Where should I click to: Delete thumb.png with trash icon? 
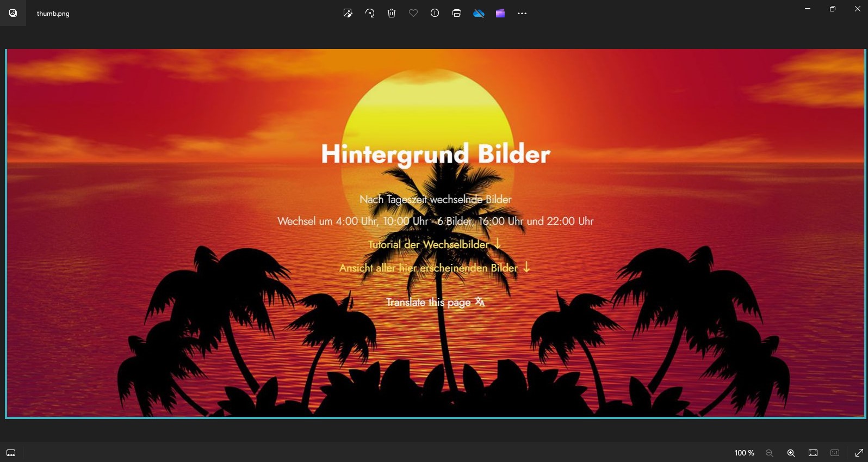tap(392, 13)
